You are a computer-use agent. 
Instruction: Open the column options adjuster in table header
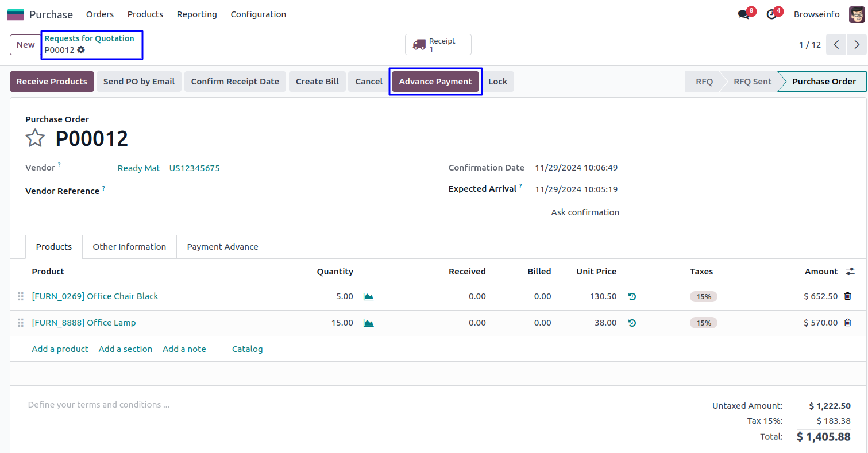tap(850, 272)
